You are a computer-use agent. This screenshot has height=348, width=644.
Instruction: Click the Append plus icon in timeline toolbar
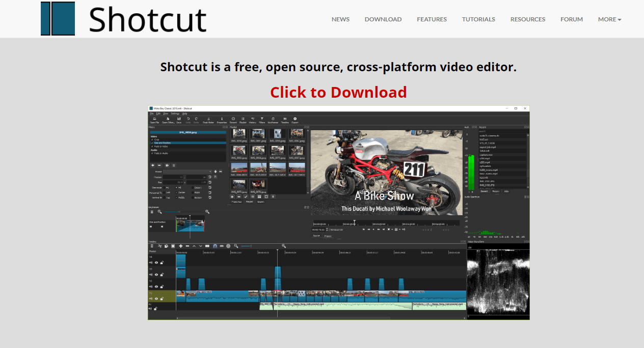pos(181,246)
